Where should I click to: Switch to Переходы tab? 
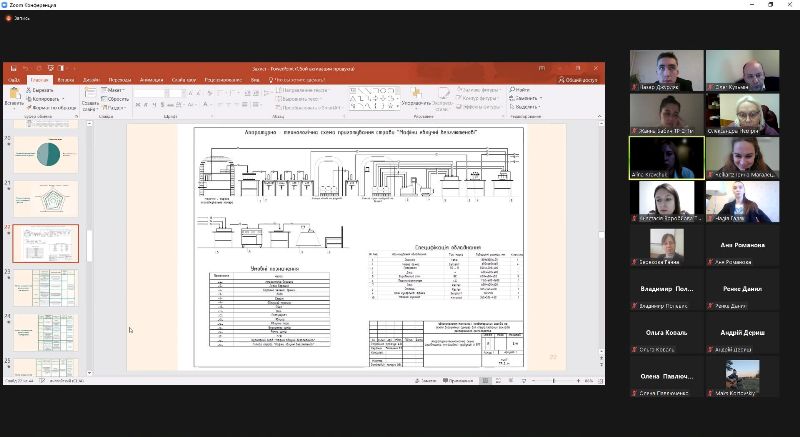(x=120, y=80)
